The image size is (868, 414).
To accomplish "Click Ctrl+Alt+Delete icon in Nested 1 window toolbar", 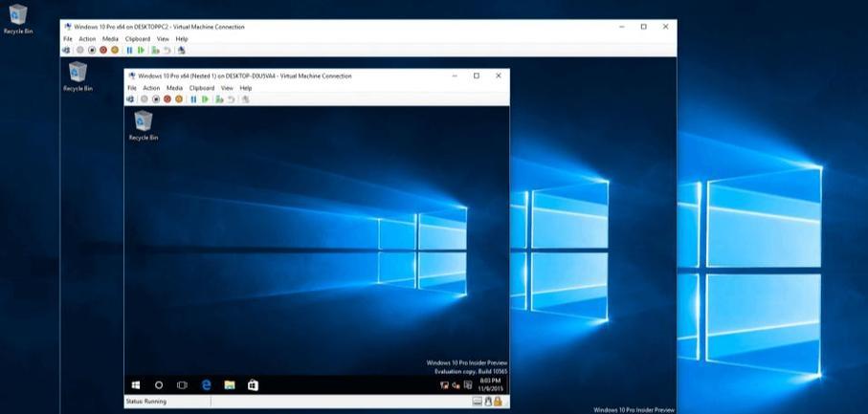I will pyautogui.click(x=130, y=98).
